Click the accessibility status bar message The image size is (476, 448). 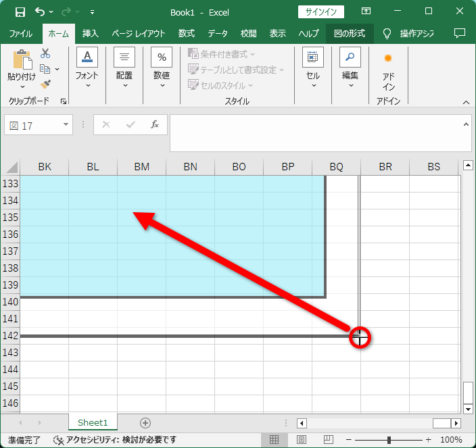click(115, 439)
